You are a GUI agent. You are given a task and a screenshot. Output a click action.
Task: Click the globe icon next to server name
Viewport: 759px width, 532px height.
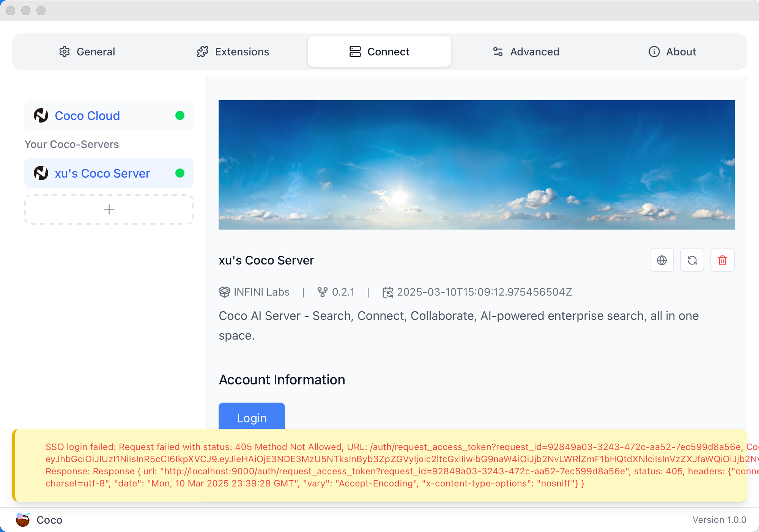[661, 260]
